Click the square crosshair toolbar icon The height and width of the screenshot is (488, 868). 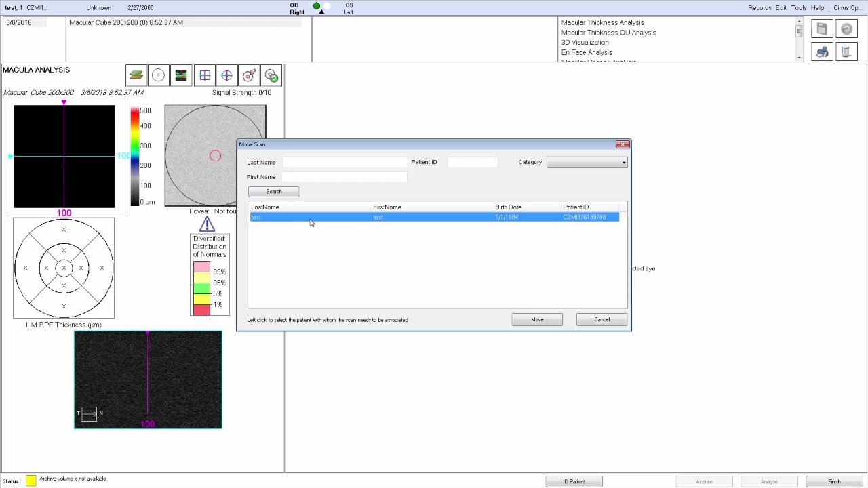pos(205,76)
